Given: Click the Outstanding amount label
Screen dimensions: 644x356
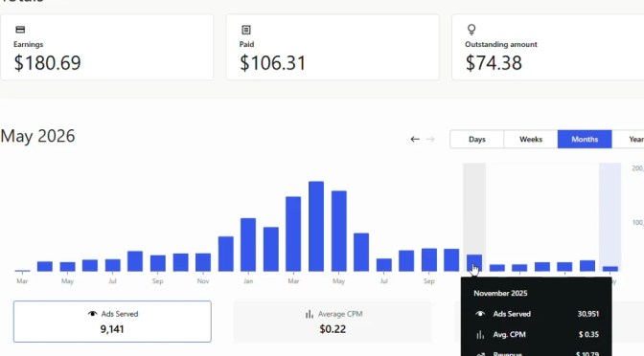Looking at the screenshot, I should (x=501, y=44).
